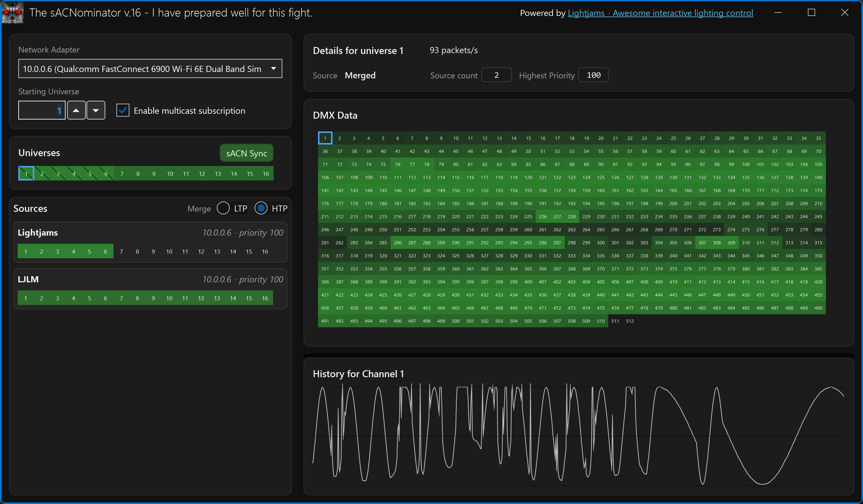Click the Source count value 2
The image size is (863, 504).
(497, 75)
